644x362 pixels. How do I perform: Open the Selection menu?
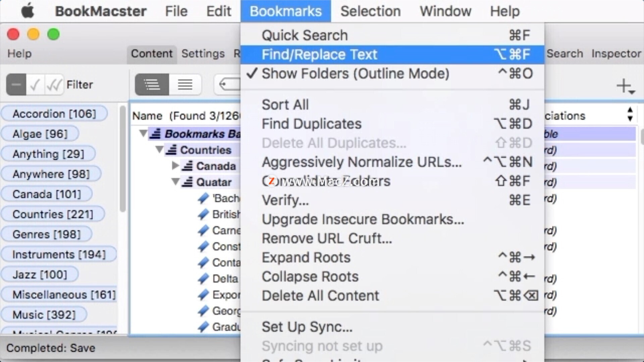point(370,11)
